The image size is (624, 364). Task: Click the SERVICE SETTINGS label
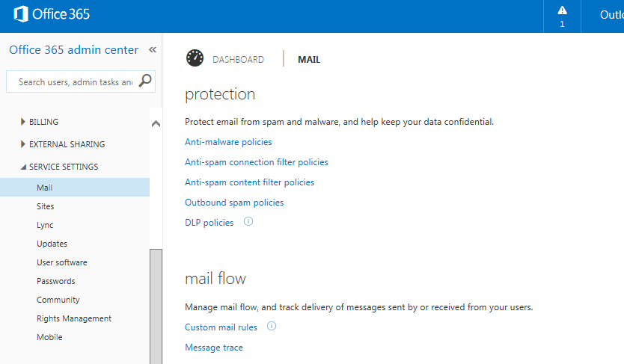click(x=64, y=167)
